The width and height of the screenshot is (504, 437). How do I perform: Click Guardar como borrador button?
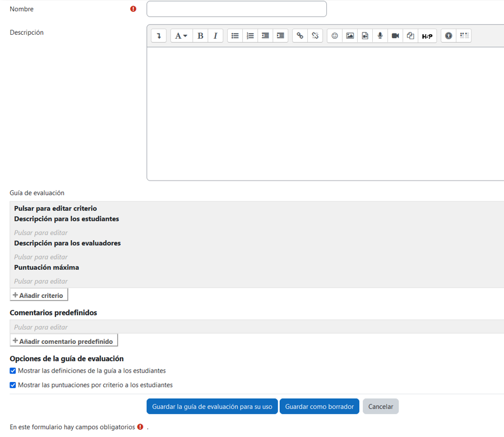click(x=319, y=406)
